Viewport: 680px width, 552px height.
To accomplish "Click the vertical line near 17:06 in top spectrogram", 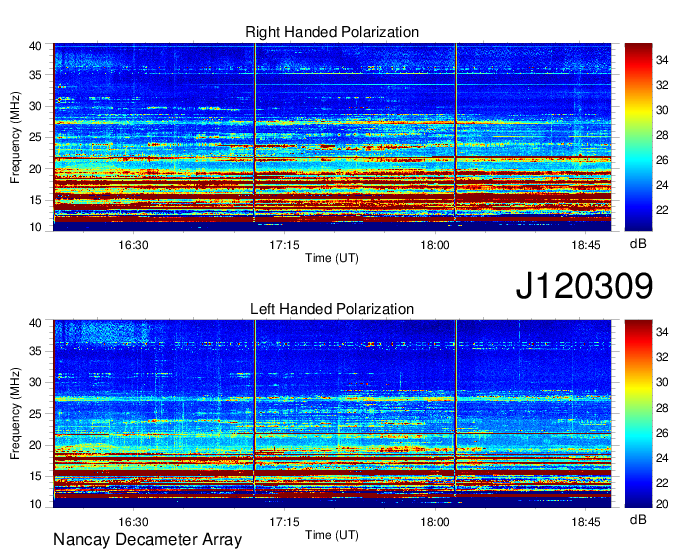I will tap(255, 137).
